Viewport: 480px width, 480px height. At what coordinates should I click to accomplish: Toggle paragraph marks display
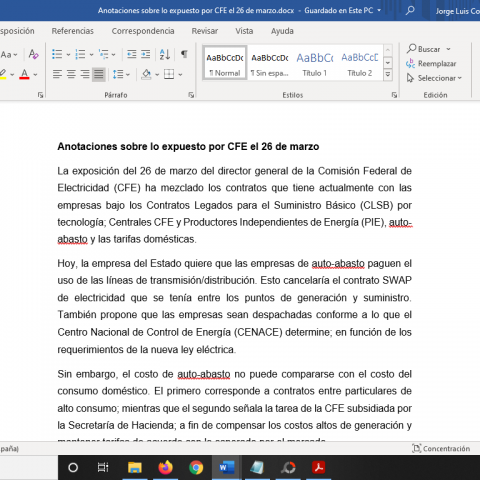(x=184, y=54)
